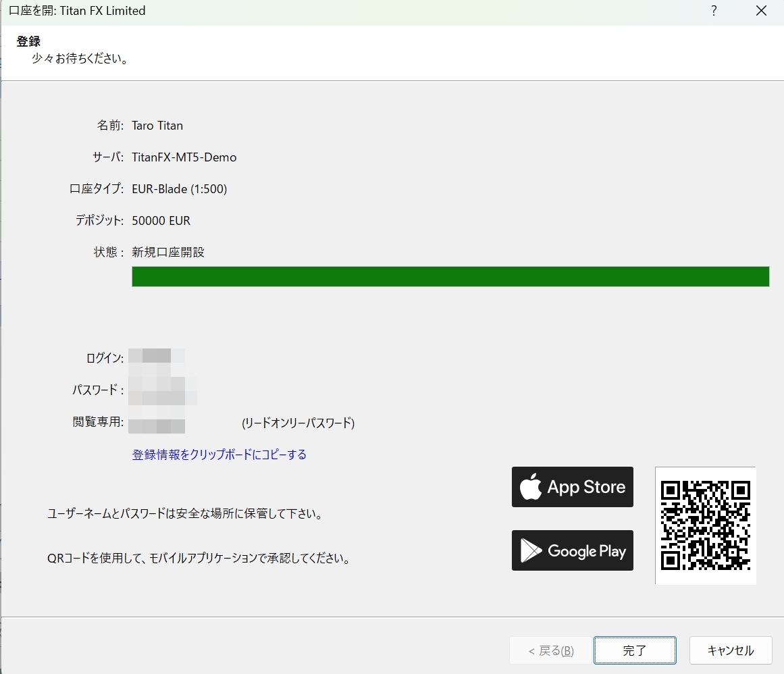Click the blurred ログイン login value

[157, 356]
